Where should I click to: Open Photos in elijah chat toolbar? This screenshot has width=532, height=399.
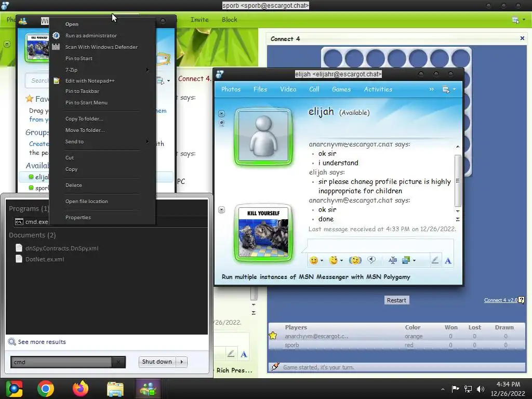(231, 89)
